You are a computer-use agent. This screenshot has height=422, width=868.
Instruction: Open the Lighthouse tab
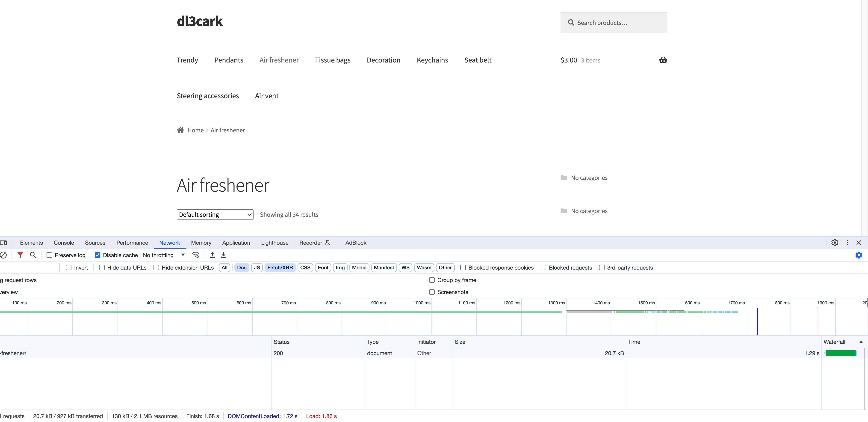pyautogui.click(x=275, y=243)
